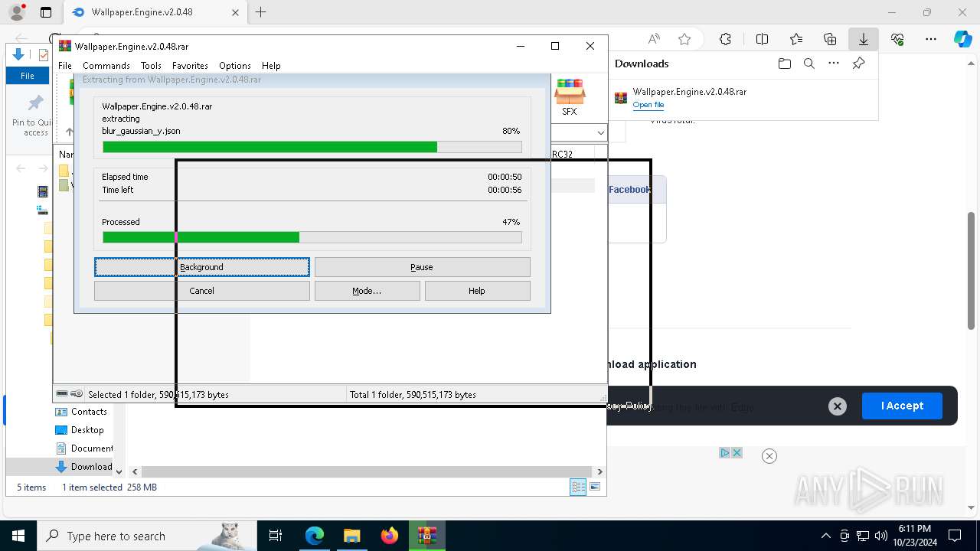The width and height of the screenshot is (980, 551).
Task: Click the Processed total progress bar
Action: point(312,238)
